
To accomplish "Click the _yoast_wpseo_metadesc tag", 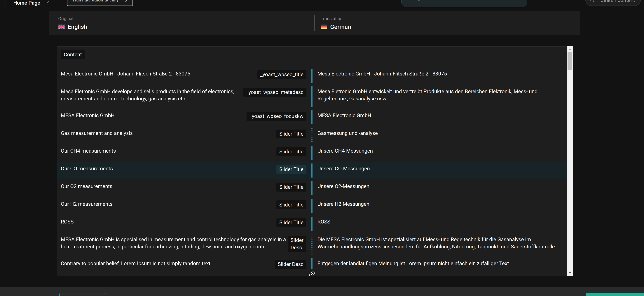I will click(275, 92).
